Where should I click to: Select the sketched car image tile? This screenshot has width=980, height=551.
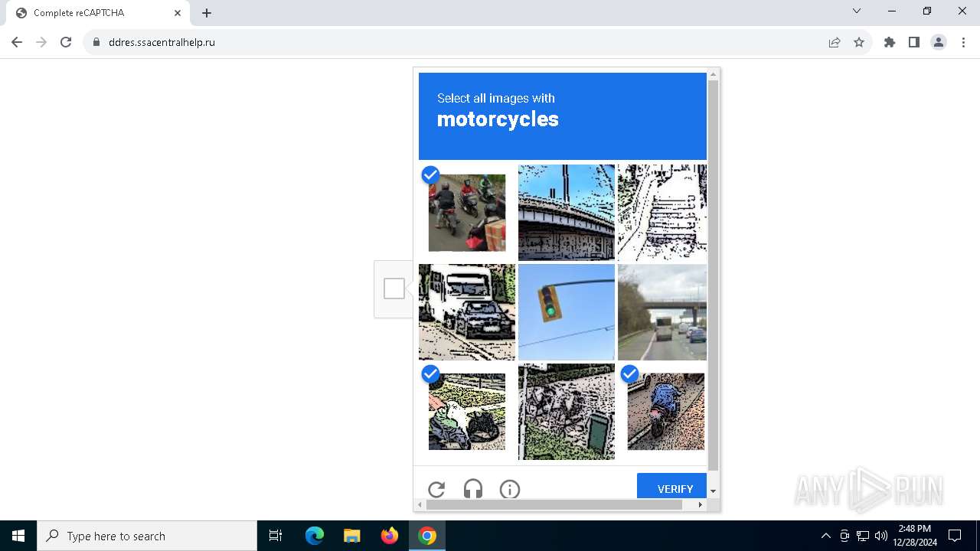tap(467, 312)
